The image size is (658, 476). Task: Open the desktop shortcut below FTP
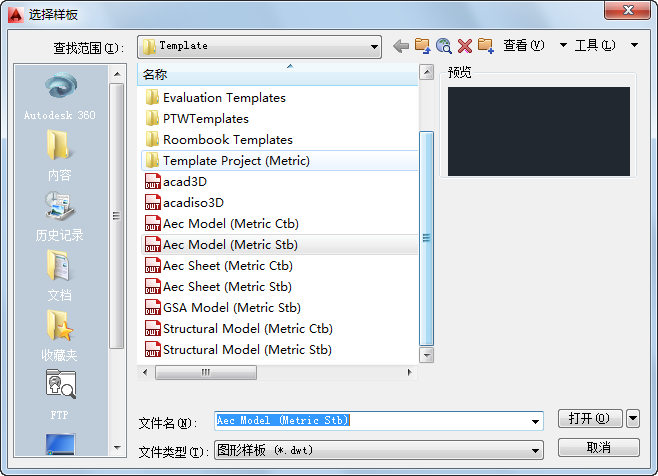pyautogui.click(x=60, y=444)
